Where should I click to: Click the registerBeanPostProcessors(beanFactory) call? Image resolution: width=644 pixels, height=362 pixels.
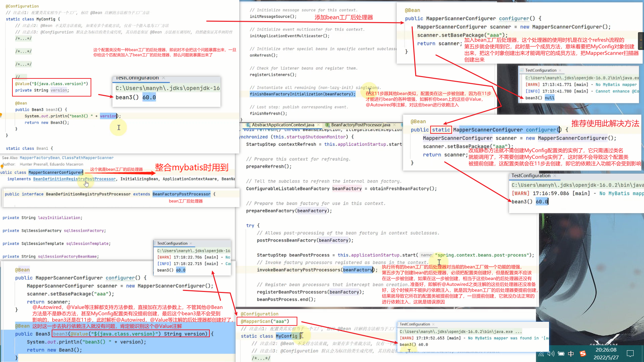[x=310, y=292]
